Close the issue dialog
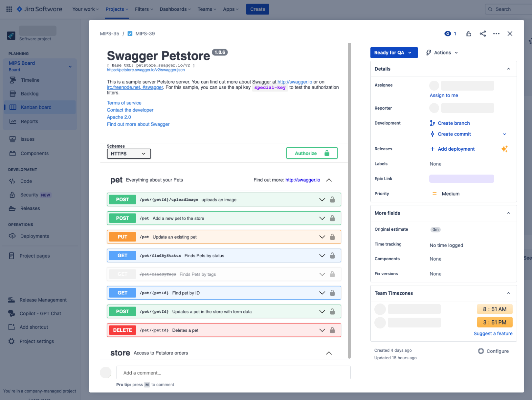 tap(510, 33)
